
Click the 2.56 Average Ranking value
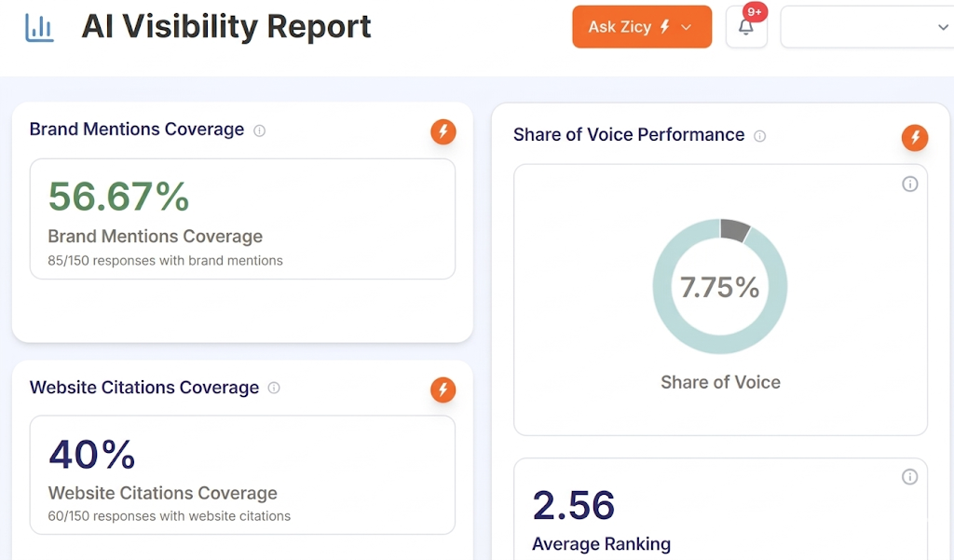[x=574, y=507]
